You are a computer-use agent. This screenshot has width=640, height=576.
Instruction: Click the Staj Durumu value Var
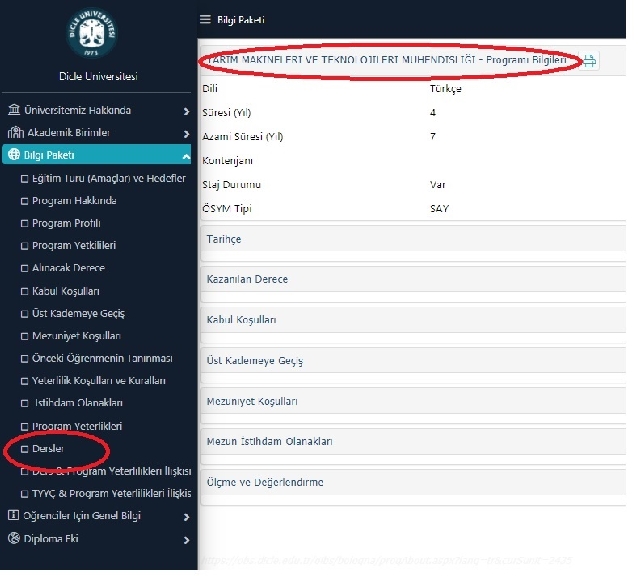[437, 185]
